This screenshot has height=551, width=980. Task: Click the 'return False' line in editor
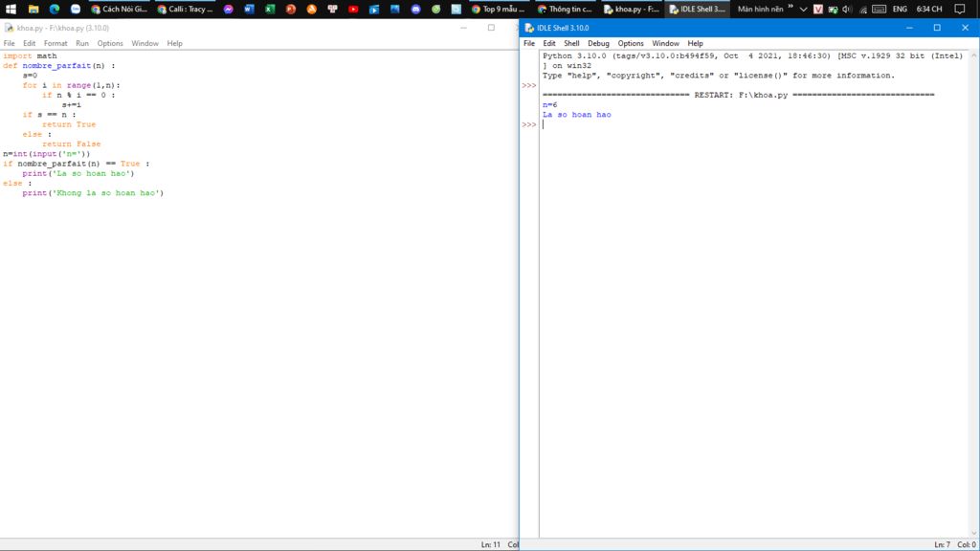(71, 143)
